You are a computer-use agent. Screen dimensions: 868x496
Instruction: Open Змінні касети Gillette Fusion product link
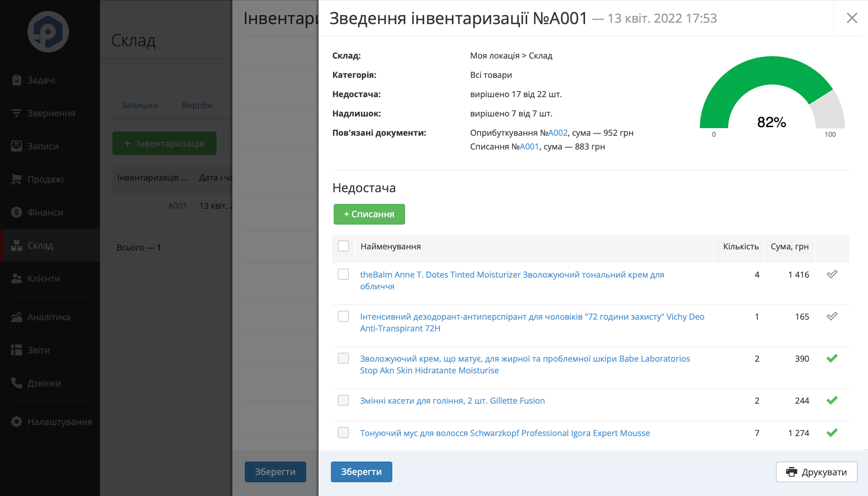pyautogui.click(x=452, y=400)
